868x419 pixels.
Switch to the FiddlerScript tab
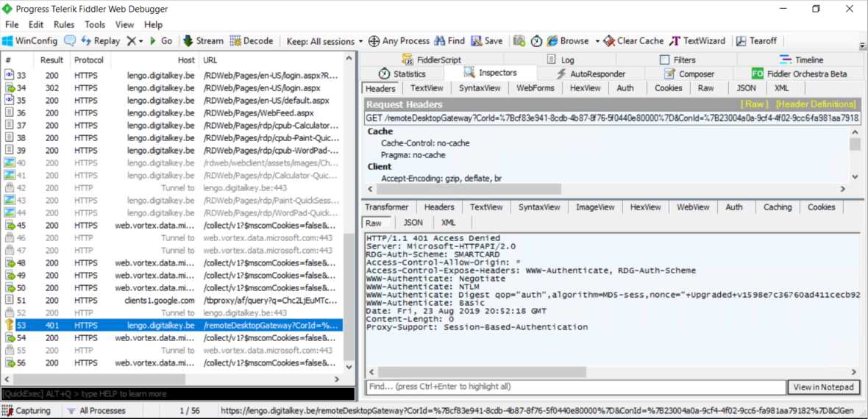[x=431, y=60]
